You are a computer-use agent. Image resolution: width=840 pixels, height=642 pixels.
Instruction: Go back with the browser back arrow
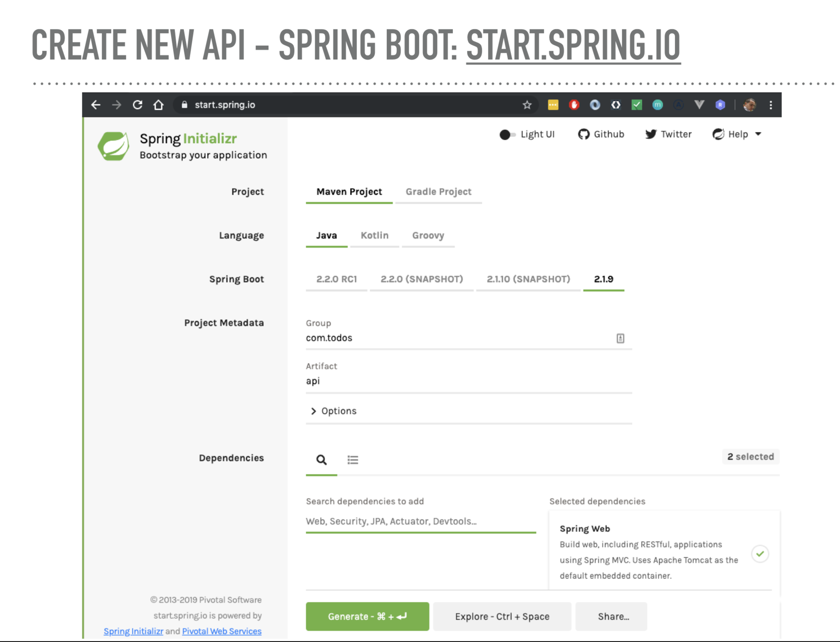coord(96,105)
